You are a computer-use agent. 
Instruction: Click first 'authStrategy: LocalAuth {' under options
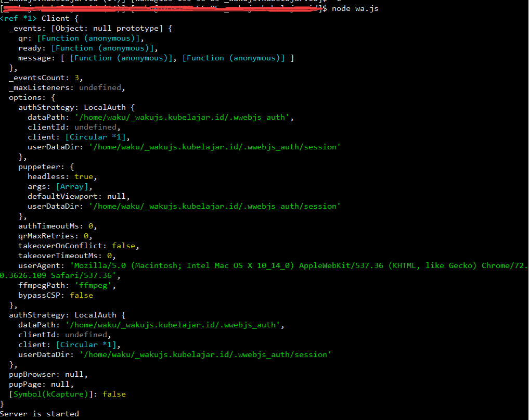[76, 107]
